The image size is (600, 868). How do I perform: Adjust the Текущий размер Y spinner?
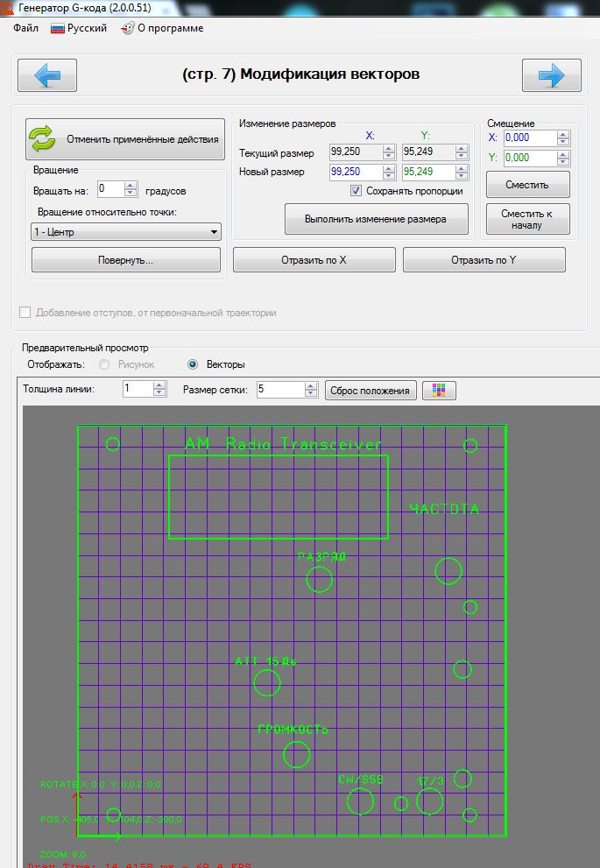point(462,152)
